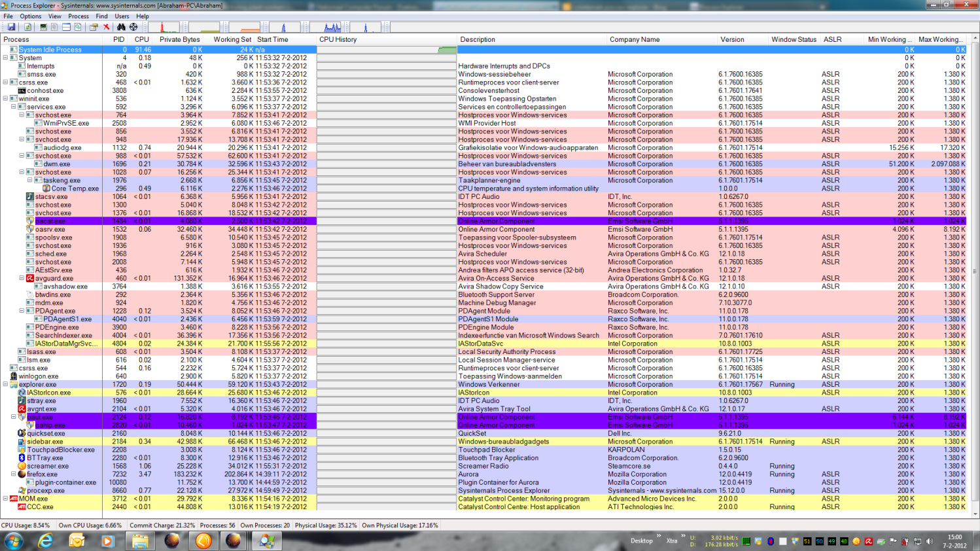The image size is (980, 551).
Task: Collapse the wininit.exe tree node
Action: (x=5, y=99)
